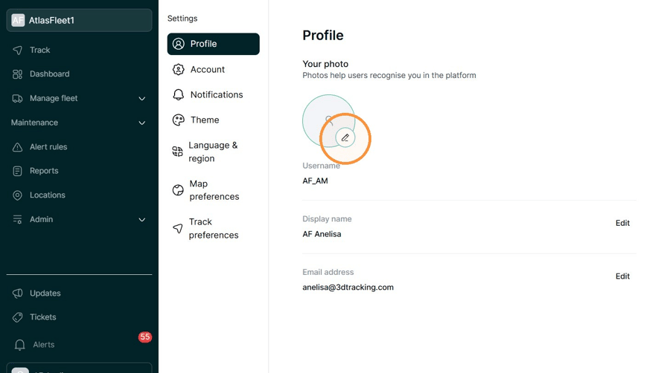Open the Profile settings tab

click(213, 44)
